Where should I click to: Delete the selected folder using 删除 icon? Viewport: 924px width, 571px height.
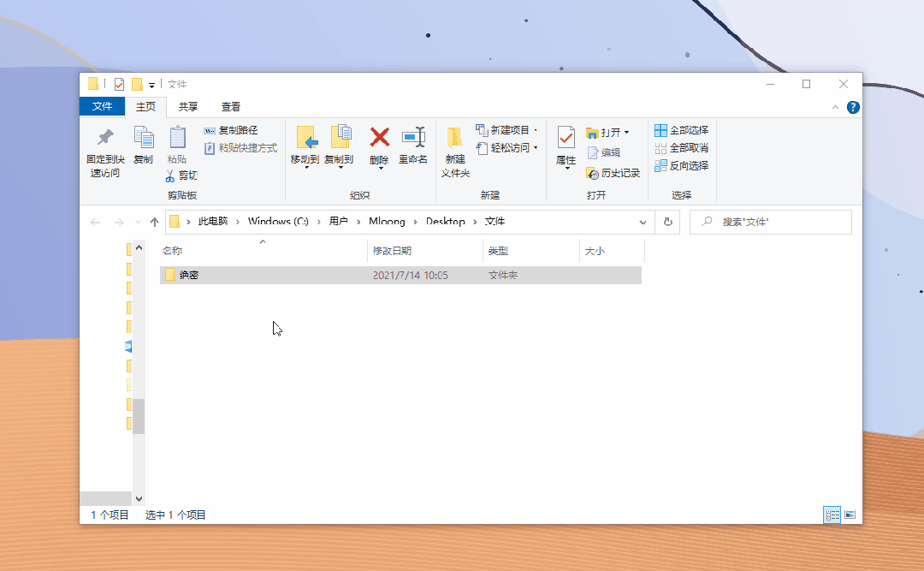(x=378, y=147)
